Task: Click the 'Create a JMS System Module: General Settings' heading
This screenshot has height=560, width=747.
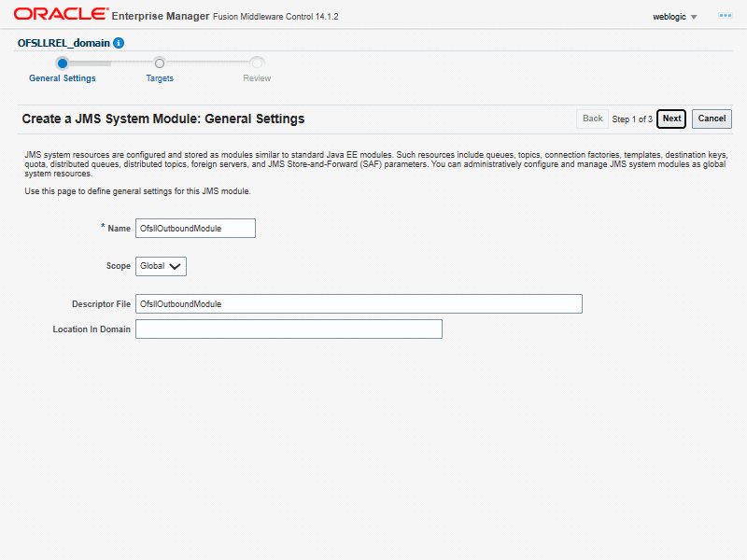Action: pos(162,119)
